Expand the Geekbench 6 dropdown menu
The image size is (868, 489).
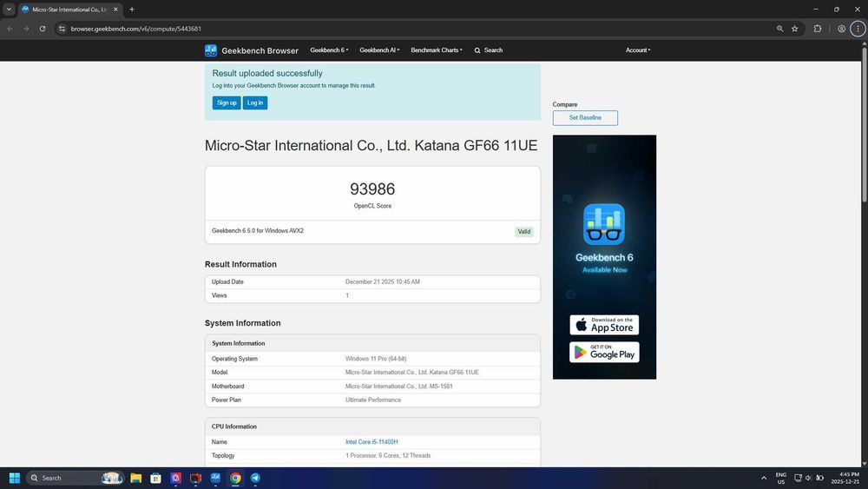[329, 50]
